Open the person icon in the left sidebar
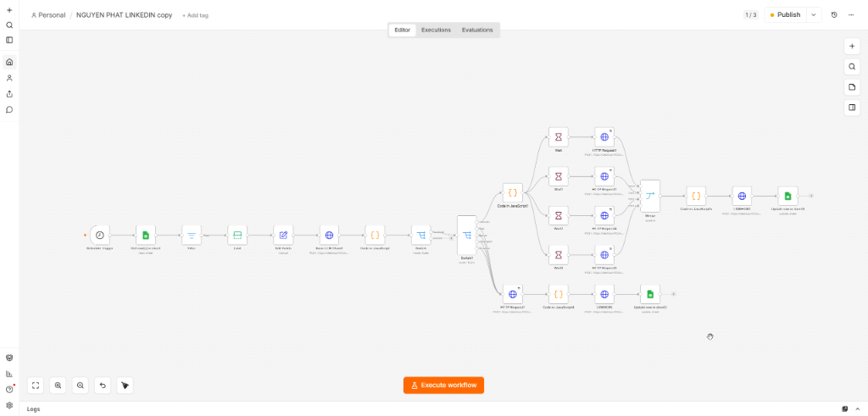The width and height of the screenshot is (868, 416). coord(9,78)
